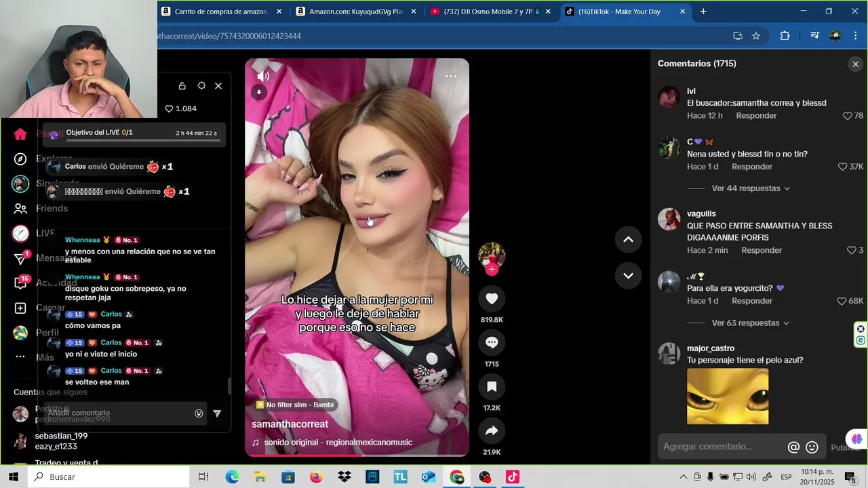The height and width of the screenshot is (488, 868).
Task: Open Windows Start menu
Action: click(x=14, y=477)
